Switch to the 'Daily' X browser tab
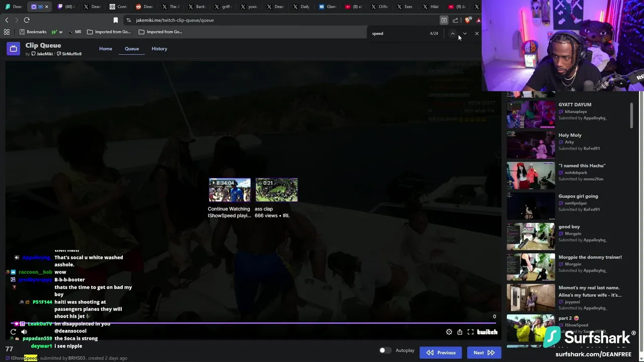Viewport: 644px width, 362px height. (x=301, y=7)
